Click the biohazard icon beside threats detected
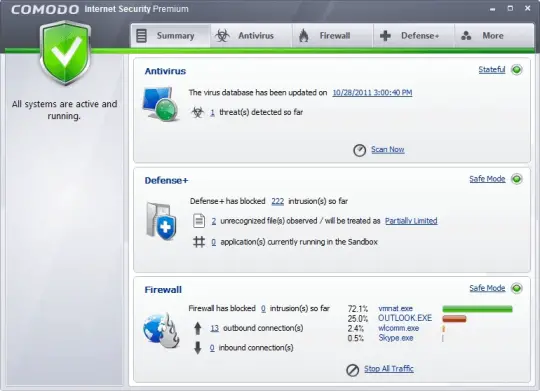This screenshot has height=391, width=540. point(198,112)
